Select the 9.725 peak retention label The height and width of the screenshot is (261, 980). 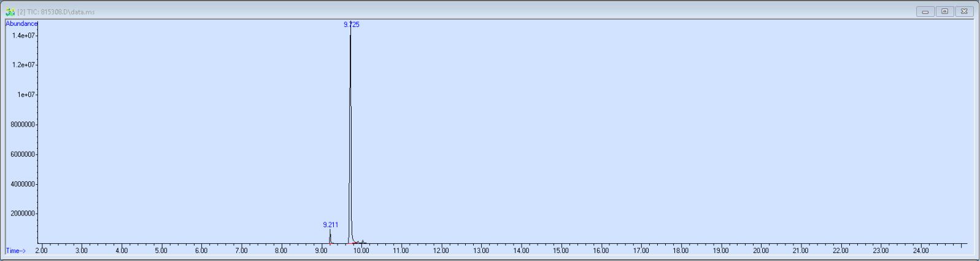point(352,25)
